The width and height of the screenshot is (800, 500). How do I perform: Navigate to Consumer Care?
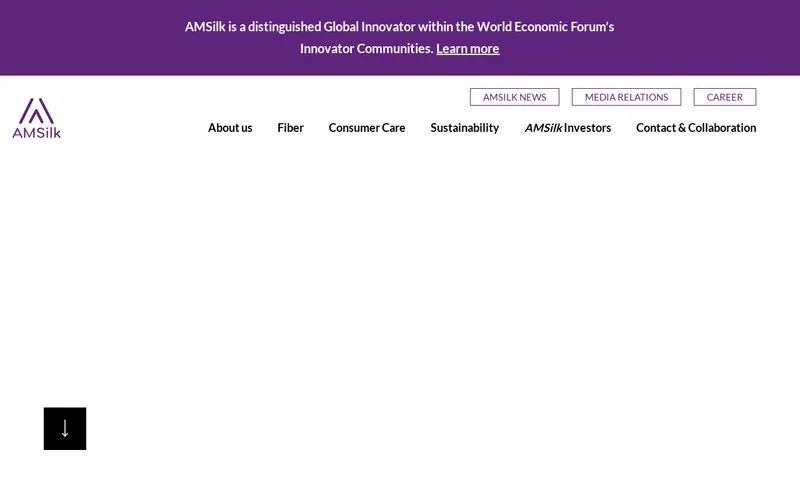[x=367, y=128]
